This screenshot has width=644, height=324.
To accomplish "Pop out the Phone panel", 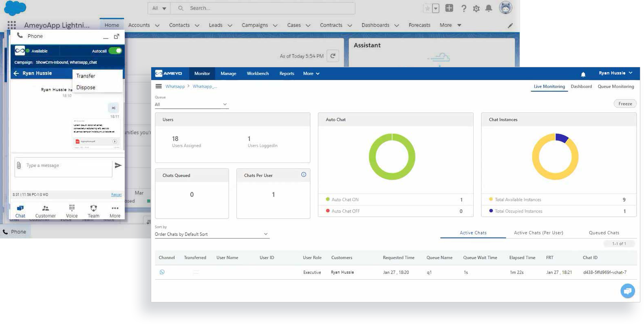I will pos(117,36).
